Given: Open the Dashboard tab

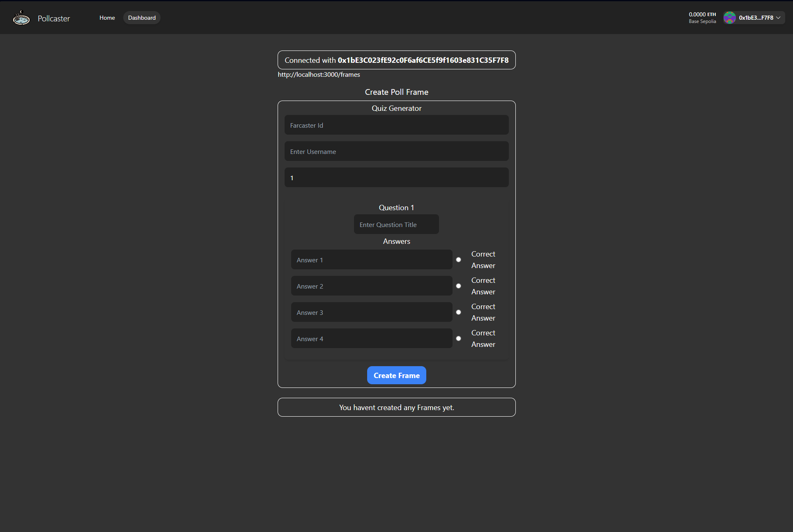Looking at the screenshot, I should click(x=141, y=17).
